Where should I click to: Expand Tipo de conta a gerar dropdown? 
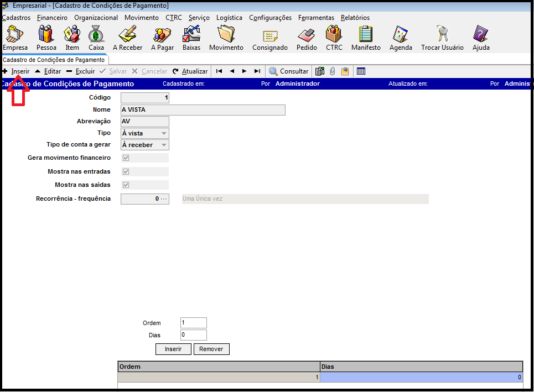pyautogui.click(x=164, y=145)
